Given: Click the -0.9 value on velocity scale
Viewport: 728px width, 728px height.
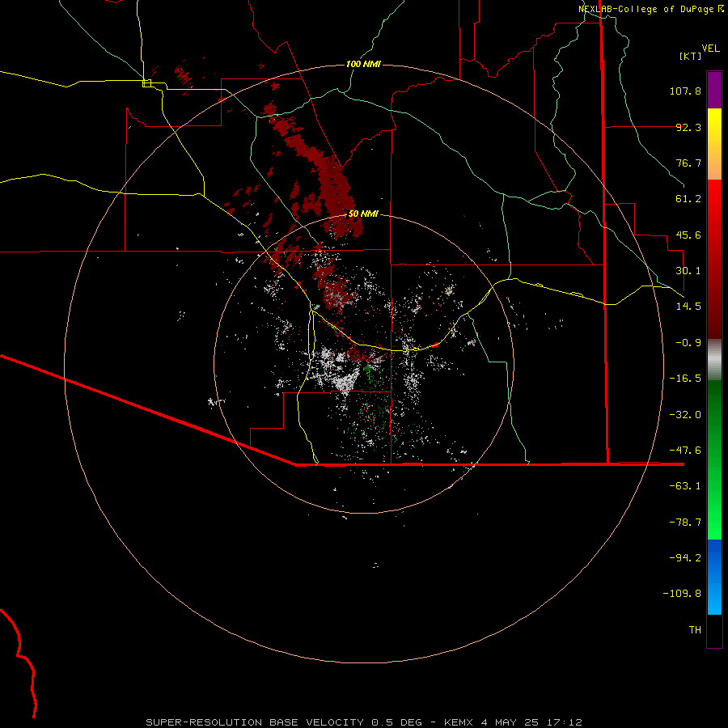Looking at the screenshot, I should pos(688,343).
